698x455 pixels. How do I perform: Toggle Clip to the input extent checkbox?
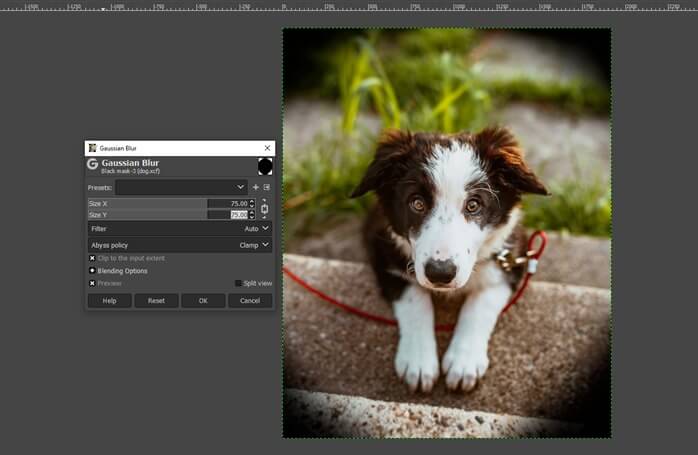click(92, 258)
